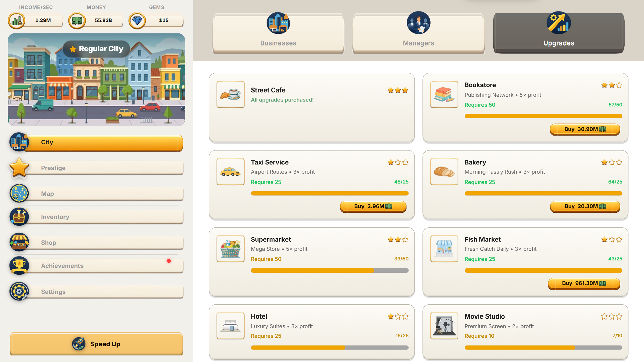Click the Street Cafe three-star rating
644x362 pixels.
click(398, 90)
